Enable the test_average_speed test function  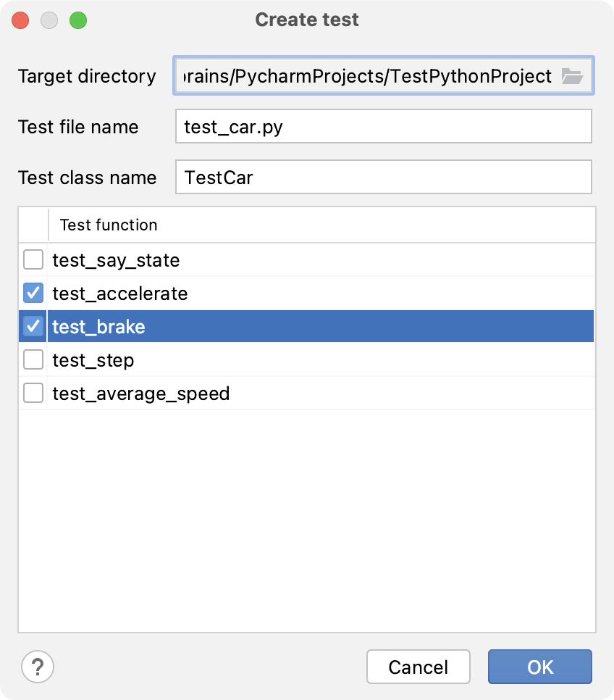click(33, 393)
